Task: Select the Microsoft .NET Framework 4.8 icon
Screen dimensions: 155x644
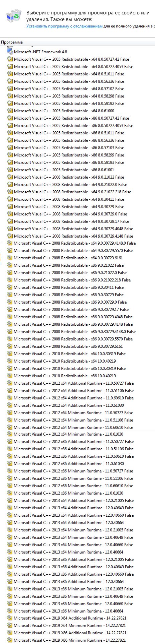Action: tap(10, 52)
